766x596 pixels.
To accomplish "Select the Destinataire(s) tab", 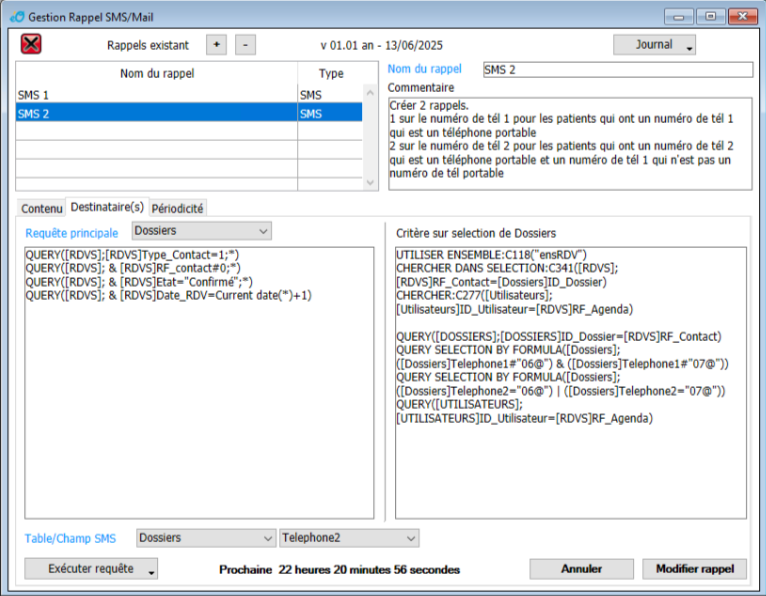I will 106,207.
